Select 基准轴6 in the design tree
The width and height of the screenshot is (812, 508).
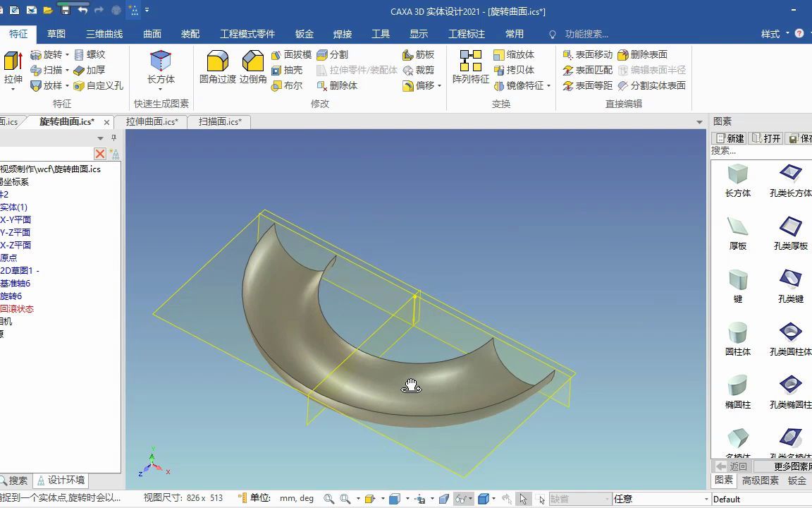click(15, 284)
